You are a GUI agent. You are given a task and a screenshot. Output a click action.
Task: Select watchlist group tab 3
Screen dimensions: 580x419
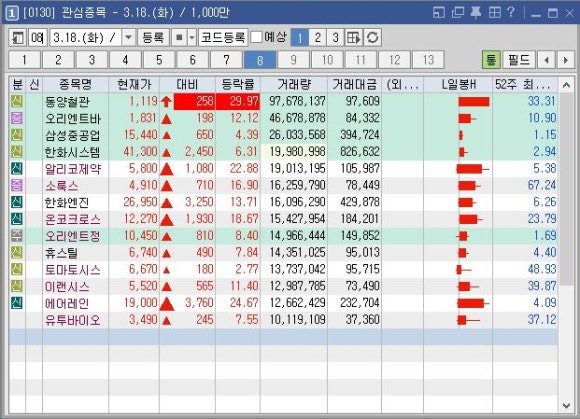(92, 60)
